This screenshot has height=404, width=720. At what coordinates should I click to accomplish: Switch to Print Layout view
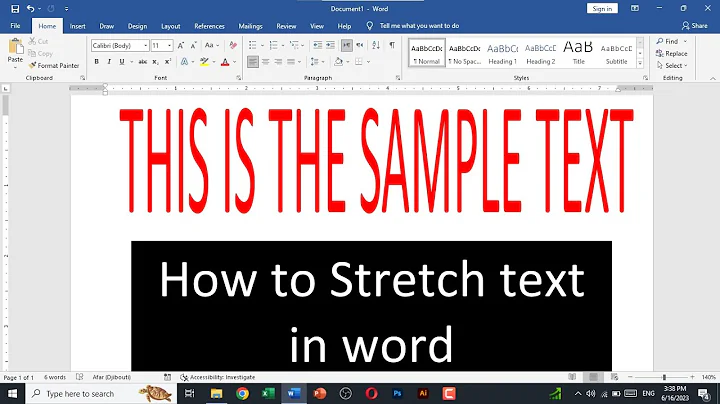tap(593, 377)
